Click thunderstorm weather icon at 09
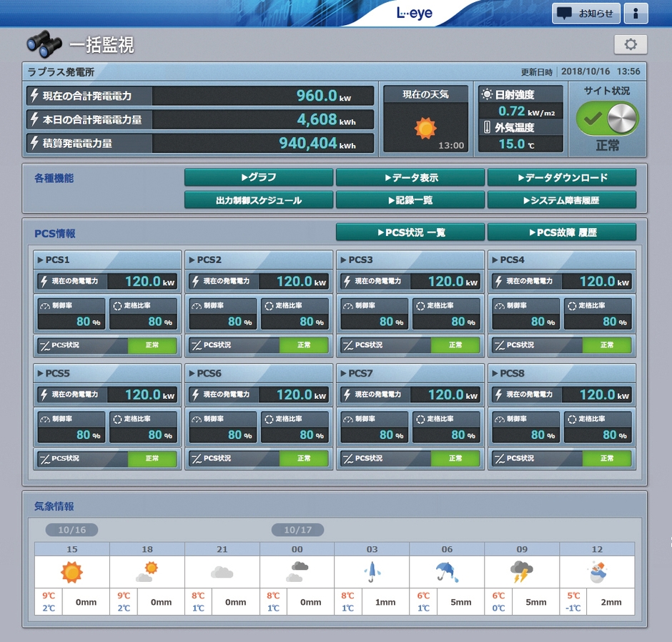The width and height of the screenshot is (672, 642). [521, 572]
